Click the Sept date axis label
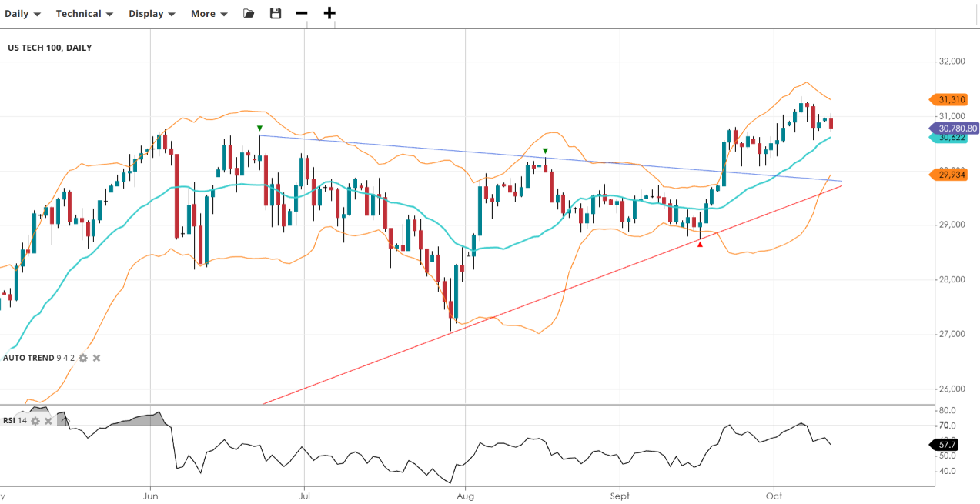 pyautogui.click(x=620, y=496)
